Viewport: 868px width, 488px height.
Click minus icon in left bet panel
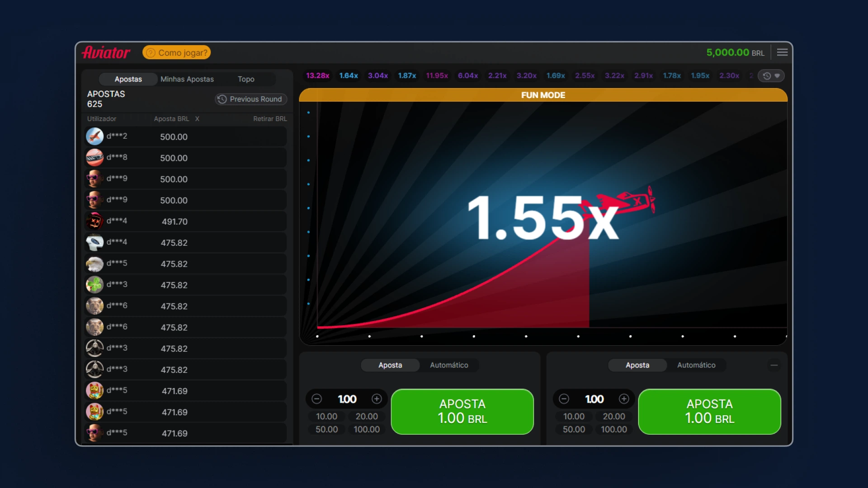tap(317, 399)
